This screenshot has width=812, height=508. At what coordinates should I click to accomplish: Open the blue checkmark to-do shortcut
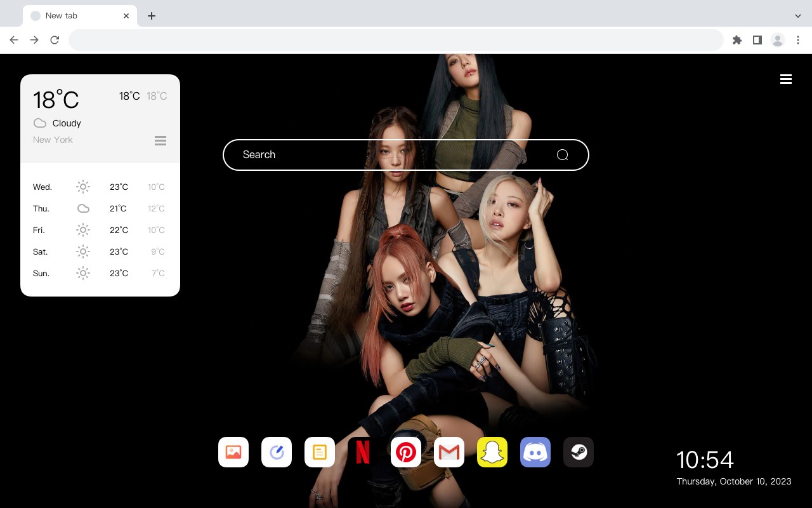[x=277, y=452]
